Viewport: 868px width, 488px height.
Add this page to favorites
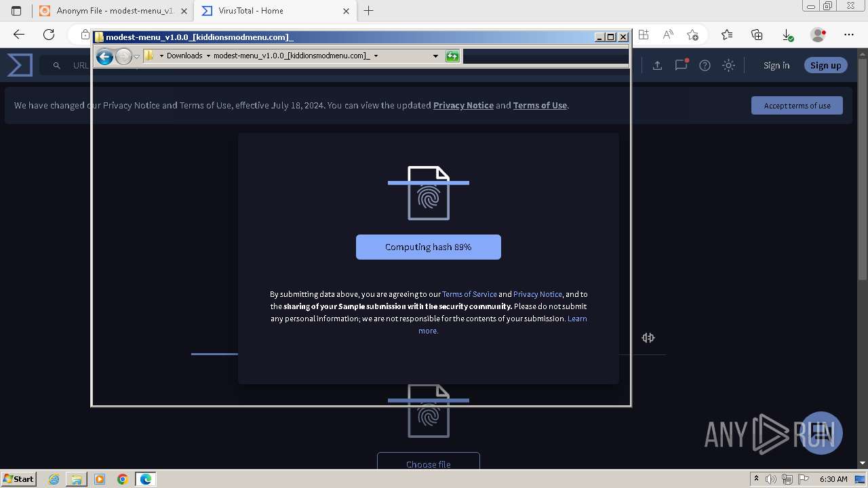[x=692, y=35]
